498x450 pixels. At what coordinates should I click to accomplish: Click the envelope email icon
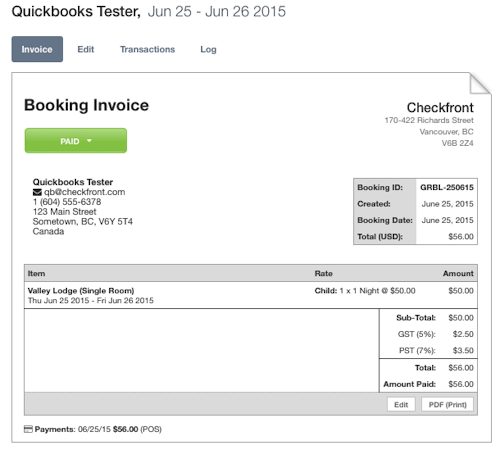coord(37,192)
